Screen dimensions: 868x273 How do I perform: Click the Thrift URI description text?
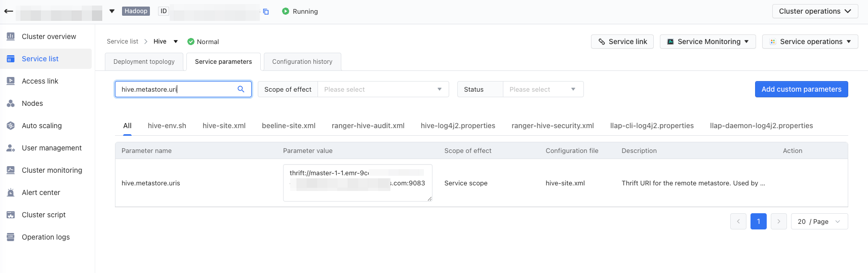click(693, 183)
